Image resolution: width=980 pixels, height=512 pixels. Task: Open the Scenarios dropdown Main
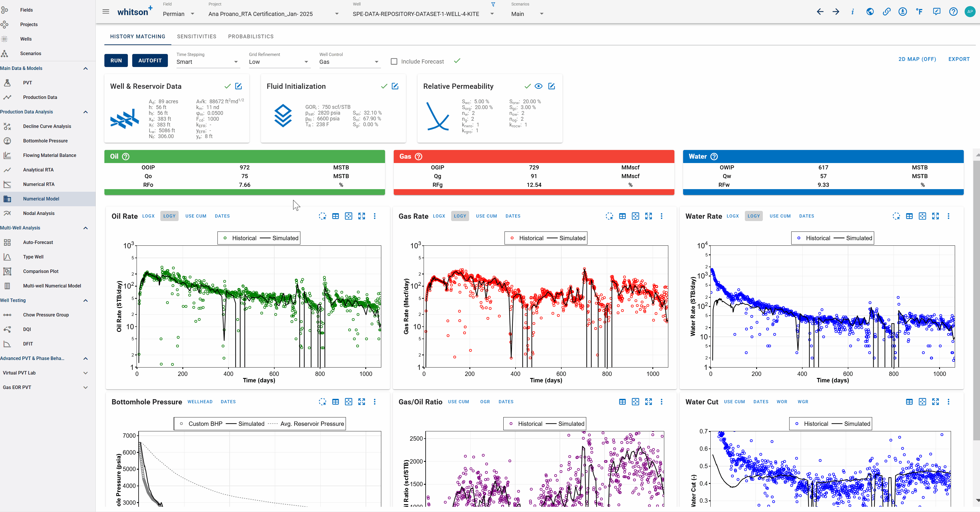pos(527,14)
